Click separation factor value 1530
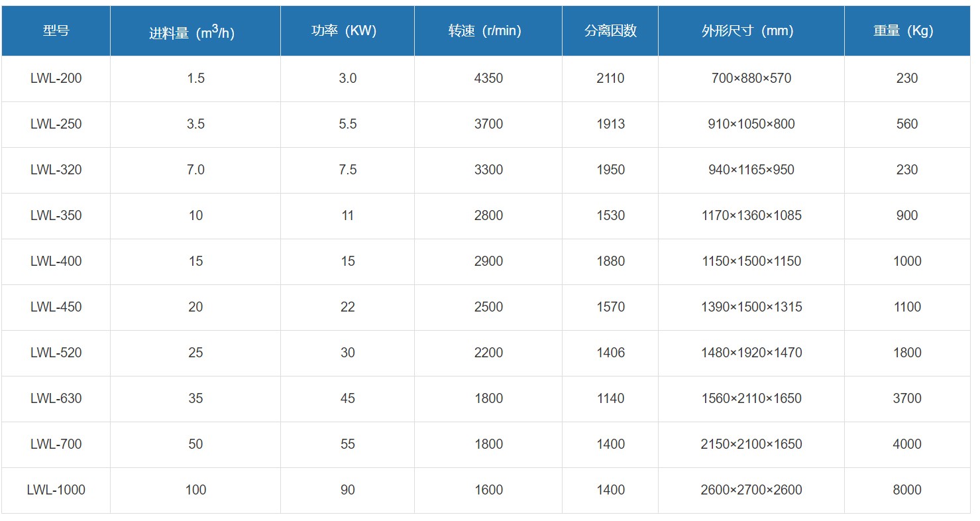This screenshot has height=521, width=980. click(x=610, y=215)
